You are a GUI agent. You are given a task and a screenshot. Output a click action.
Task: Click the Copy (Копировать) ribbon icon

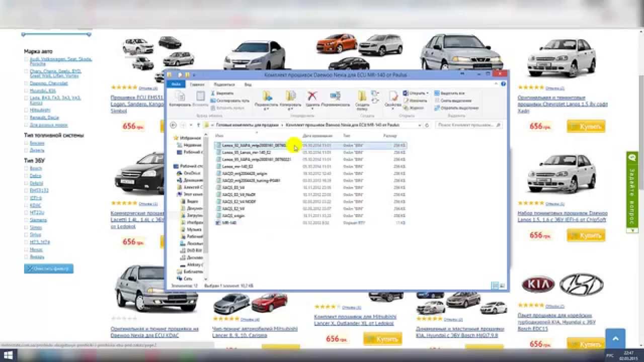coord(180,96)
